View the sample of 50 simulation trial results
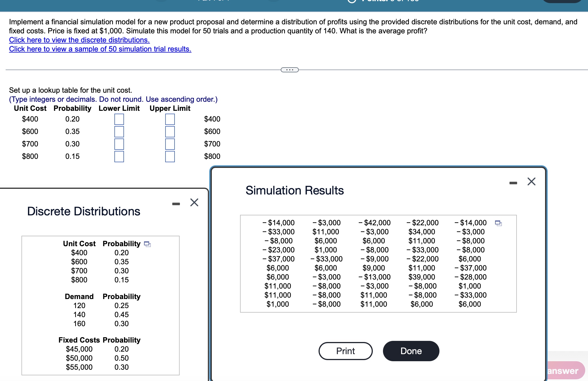This screenshot has height=381, width=588. point(100,49)
